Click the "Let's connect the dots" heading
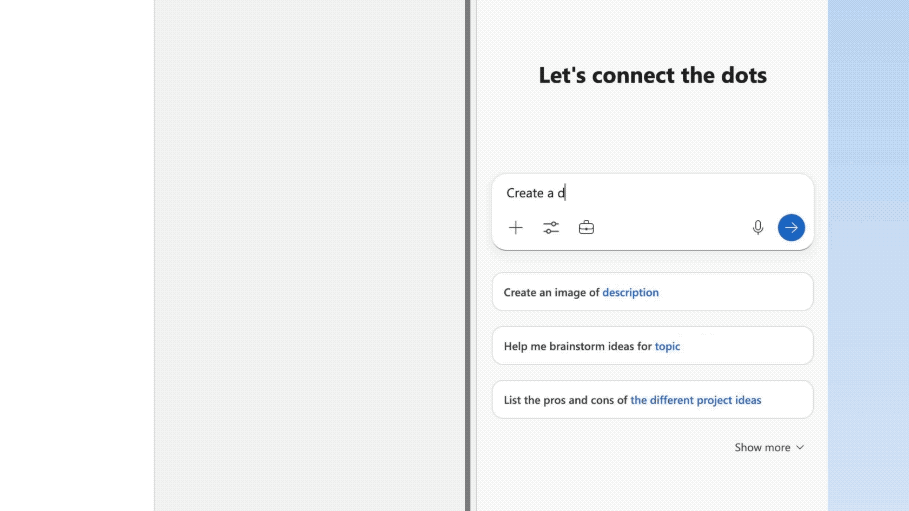Screen dimensions: 909x511 652,75
